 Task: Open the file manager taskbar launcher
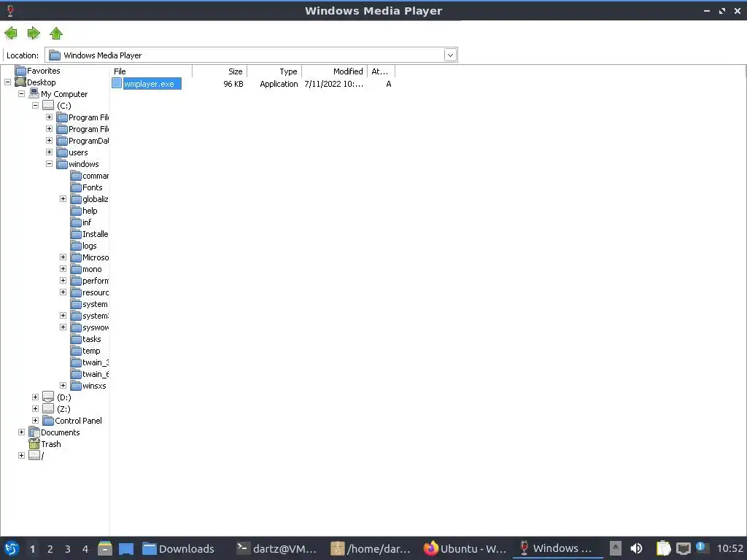(105, 548)
